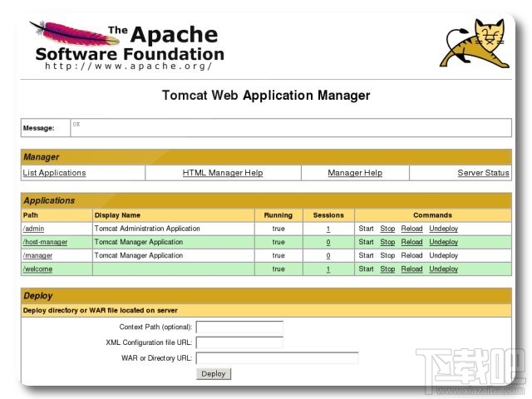
Task: Click the Apache Software Foundation logo
Action: [127, 45]
